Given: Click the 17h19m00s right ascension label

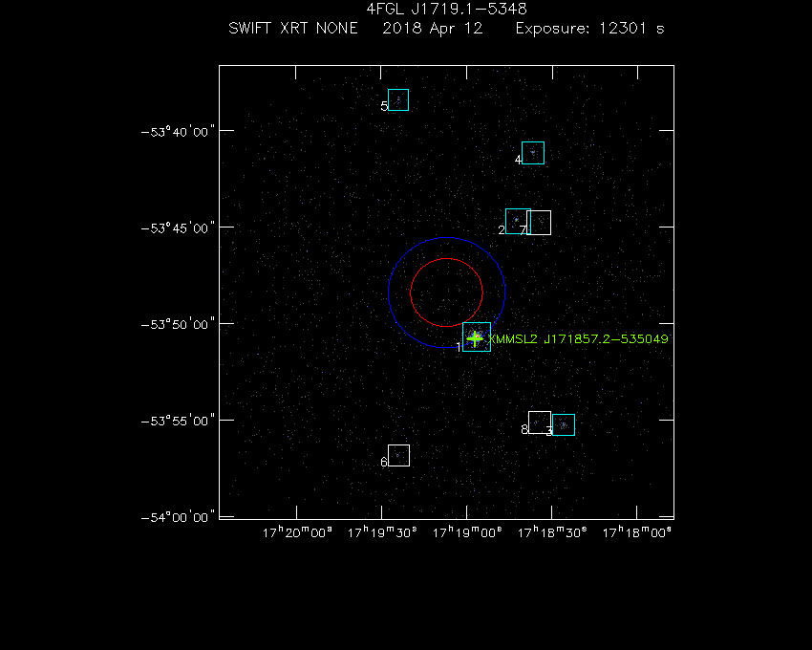Looking at the screenshot, I should point(467,532).
